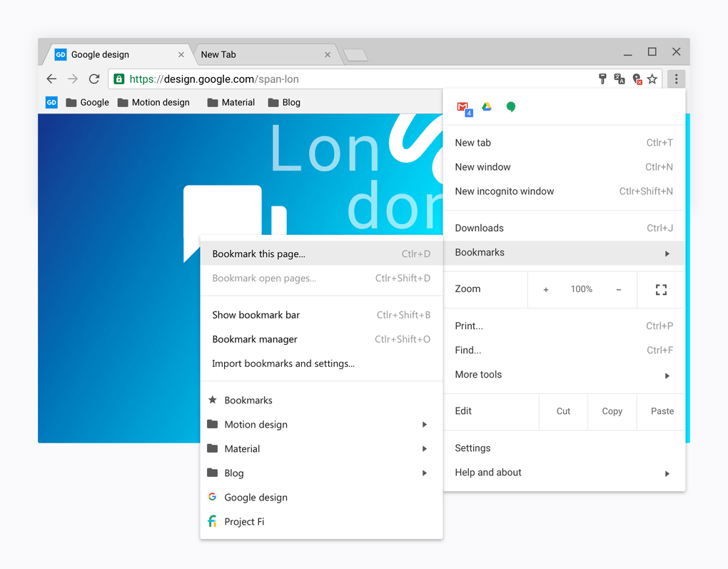728x569 pixels.
Task: Click the Copy button in Edit row
Action: coord(612,411)
